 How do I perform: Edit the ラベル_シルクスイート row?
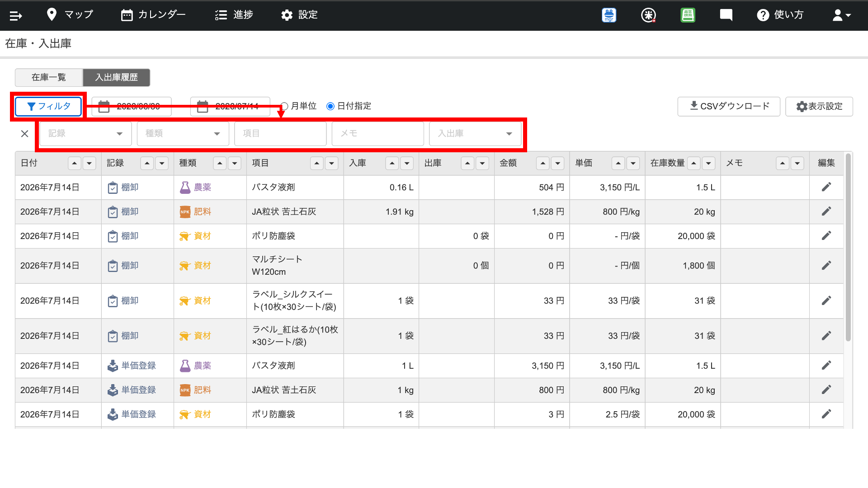click(826, 301)
